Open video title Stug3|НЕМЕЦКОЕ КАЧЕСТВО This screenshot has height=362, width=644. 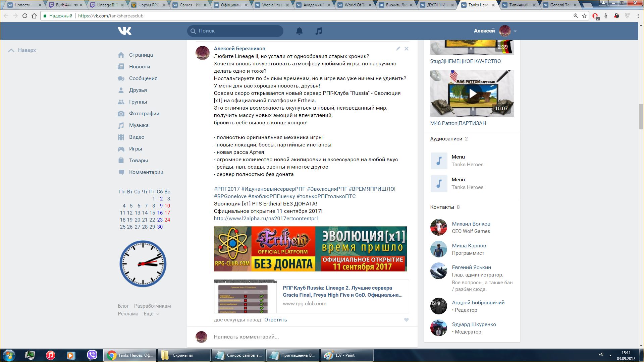point(465,61)
